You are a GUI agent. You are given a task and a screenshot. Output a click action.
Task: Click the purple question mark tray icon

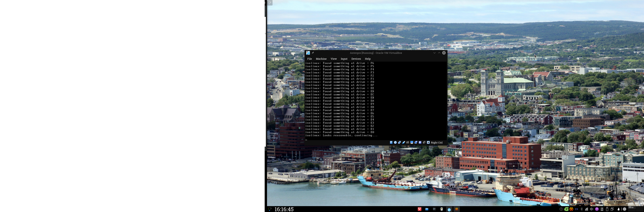pos(597,209)
